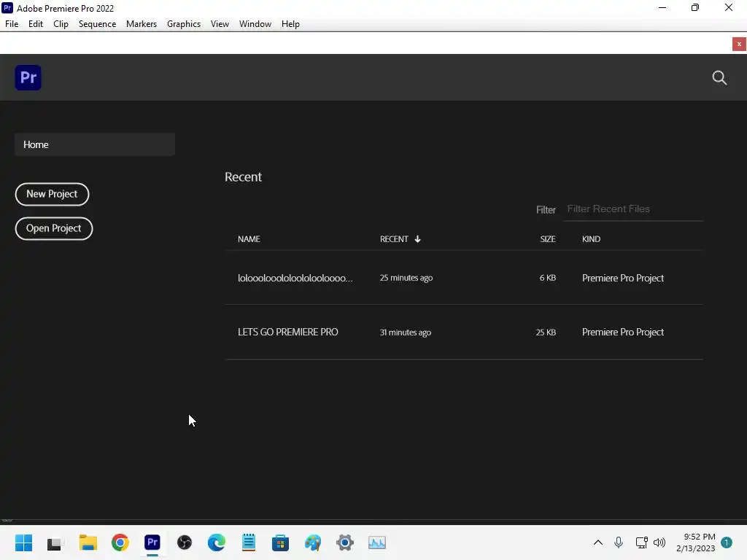
Task: Select the Home tab in sidebar
Action: click(95, 144)
